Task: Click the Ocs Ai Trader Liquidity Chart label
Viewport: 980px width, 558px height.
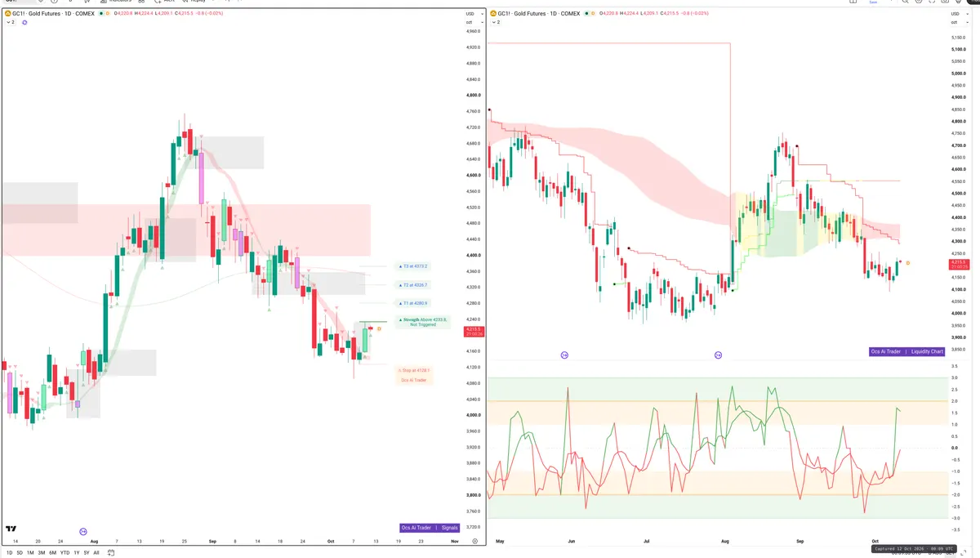Action: [x=907, y=351]
